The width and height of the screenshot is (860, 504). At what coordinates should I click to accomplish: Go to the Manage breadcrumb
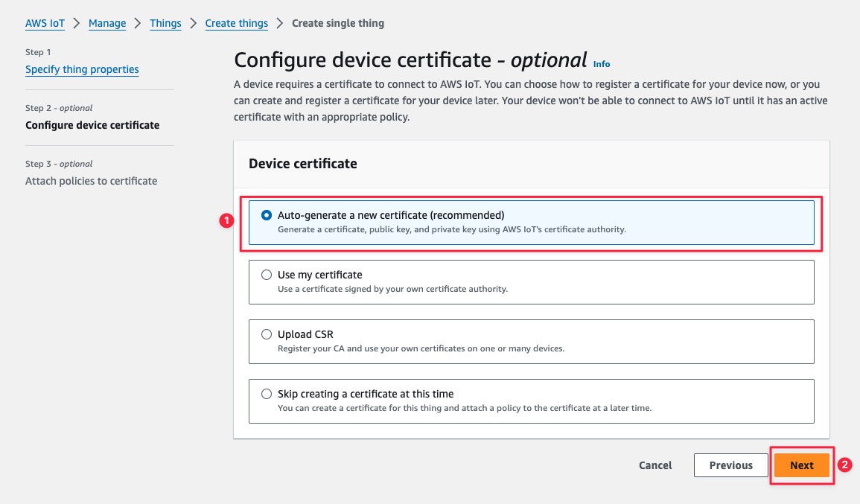click(107, 23)
